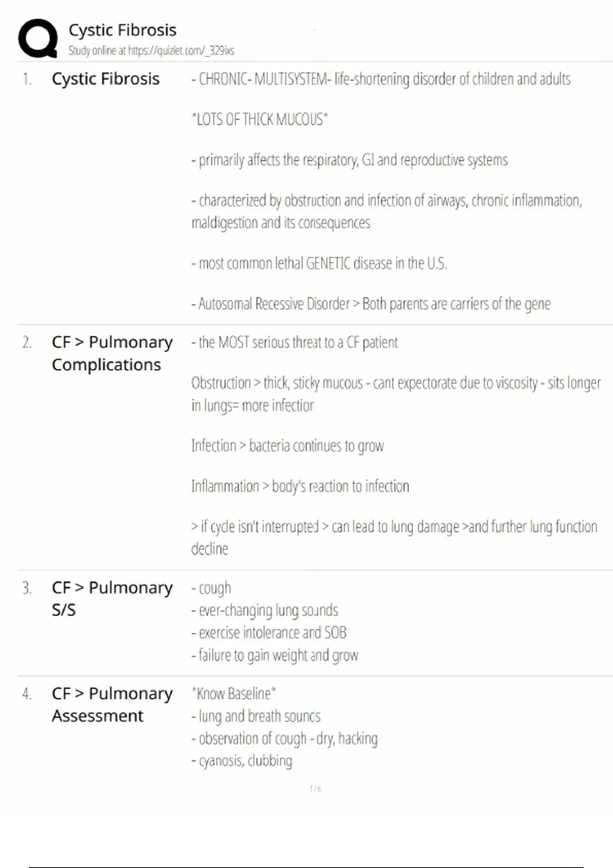Click the Autosomal Recessive Disorder line
Screen dimensions: 613x868
click(371, 304)
